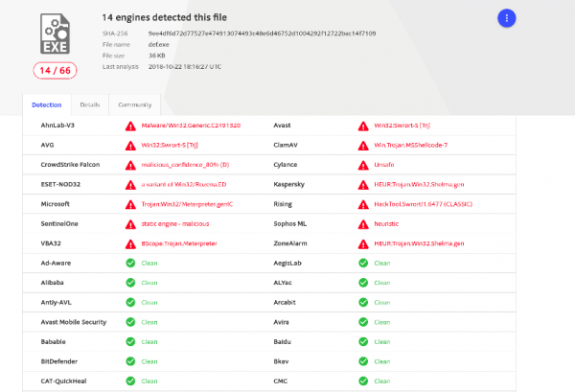The width and height of the screenshot is (575, 392).
Task: Click the last analysis timestamp
Action: click(196, 66)
